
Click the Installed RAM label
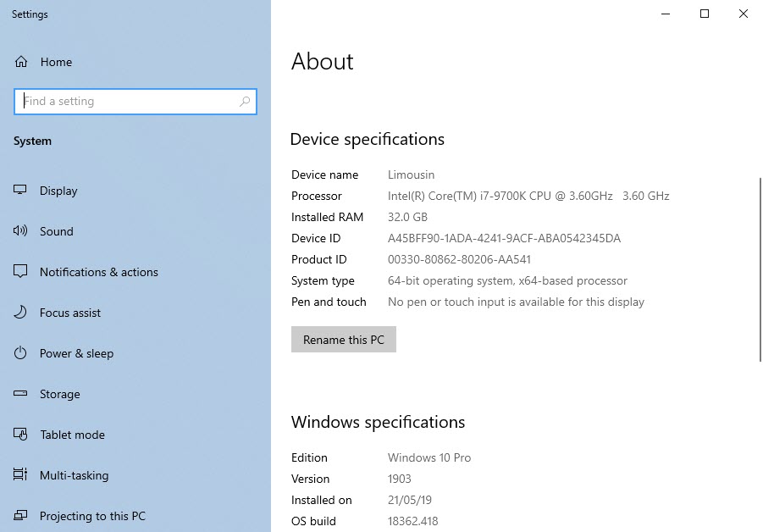pos(327,217)
